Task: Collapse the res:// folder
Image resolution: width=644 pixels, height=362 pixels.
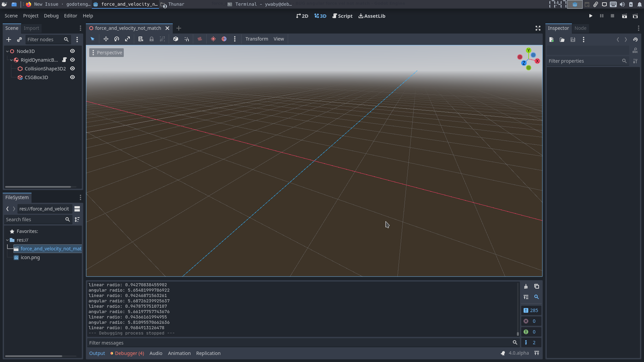Action: (7, 240)
